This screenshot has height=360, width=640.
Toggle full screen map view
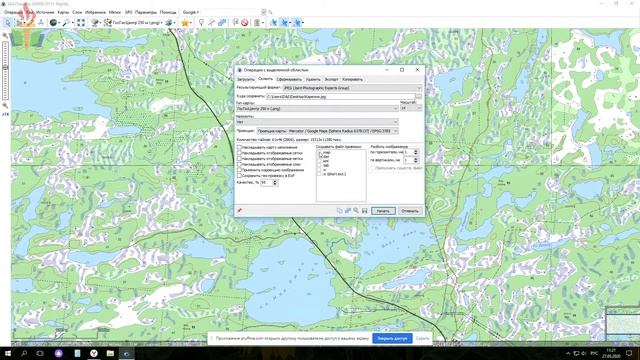[x=81, y=23]
